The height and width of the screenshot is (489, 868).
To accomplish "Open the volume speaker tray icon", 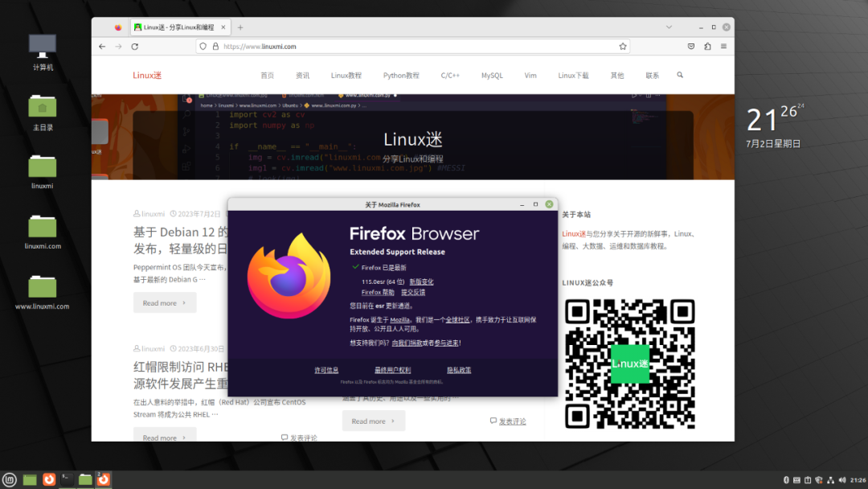I will point(842,480).
